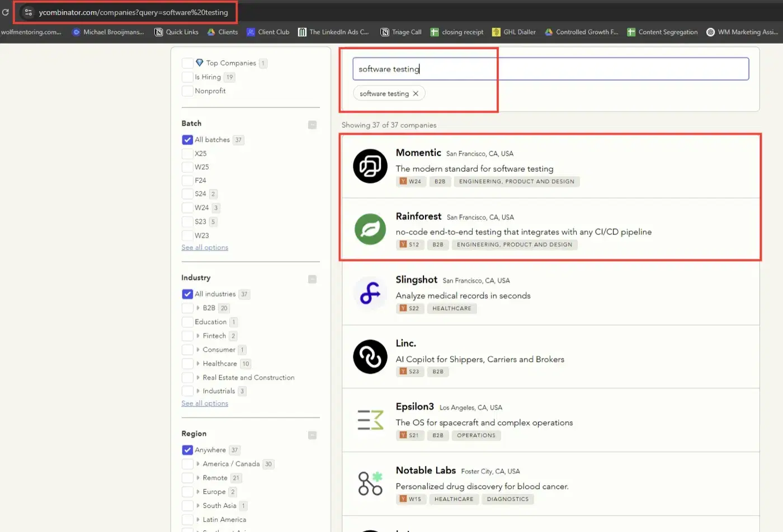Click See all options under Industry

click(x=205, y=403)
